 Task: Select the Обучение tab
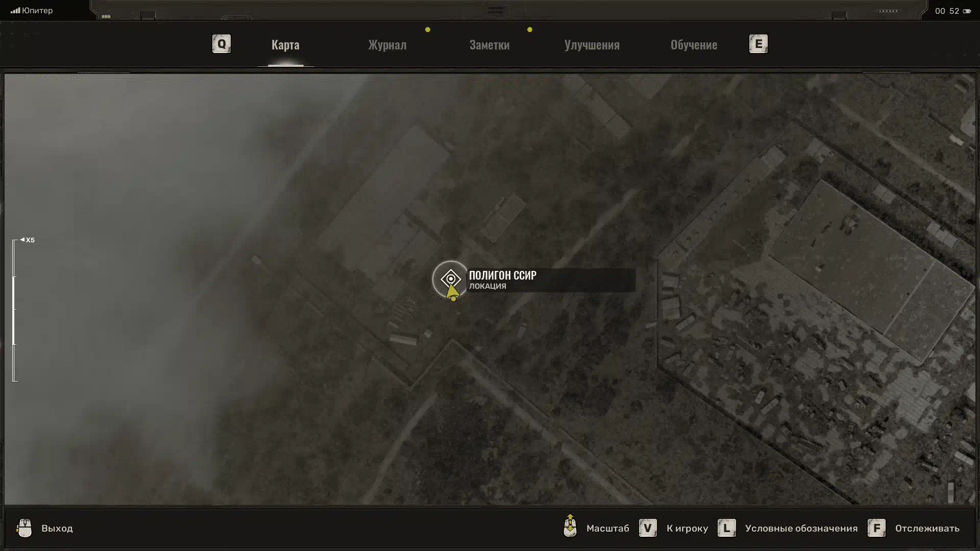click(694, 45)
